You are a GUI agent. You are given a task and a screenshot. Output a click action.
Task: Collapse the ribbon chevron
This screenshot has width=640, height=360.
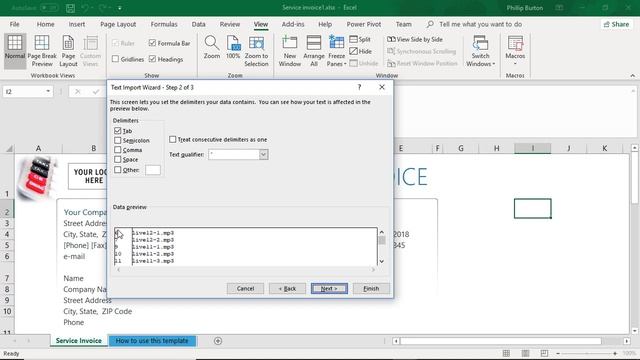point(632,76)
